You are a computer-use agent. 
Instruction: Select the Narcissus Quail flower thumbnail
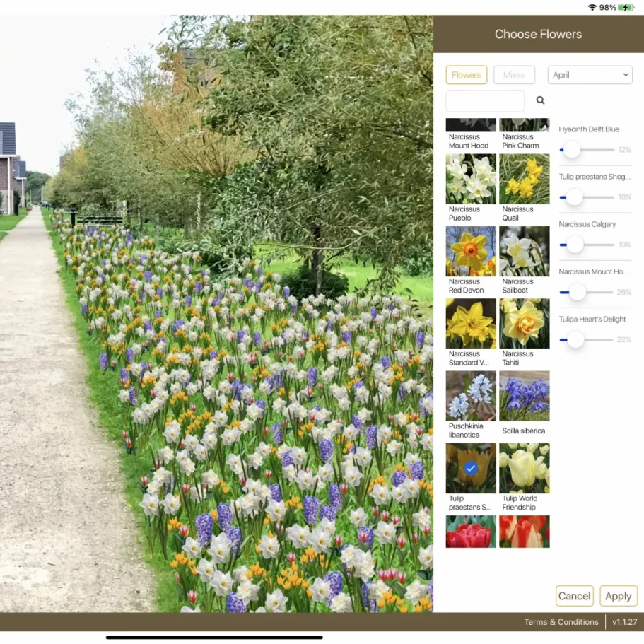pos(524,180)
